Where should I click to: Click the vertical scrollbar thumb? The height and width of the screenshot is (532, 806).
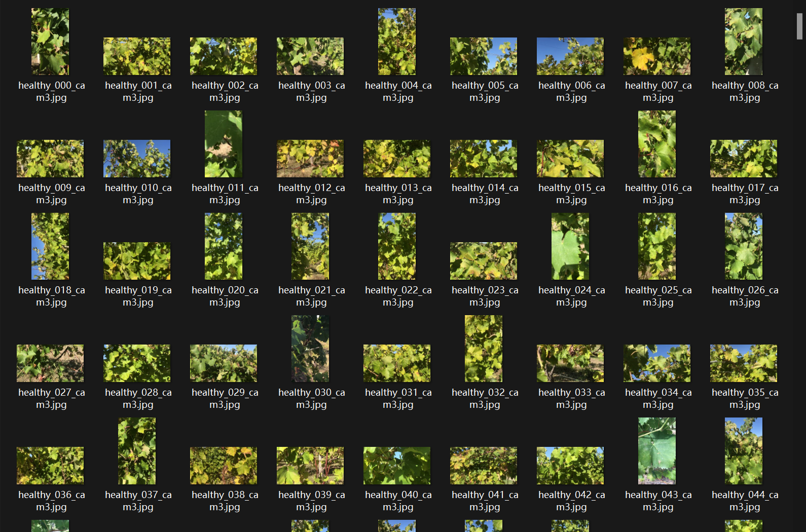point(799,26)
